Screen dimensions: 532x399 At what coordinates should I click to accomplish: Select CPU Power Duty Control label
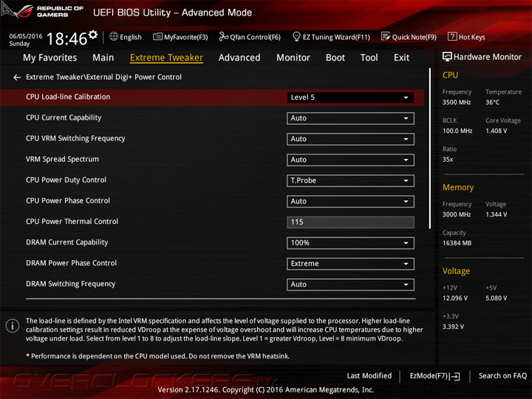66,180
